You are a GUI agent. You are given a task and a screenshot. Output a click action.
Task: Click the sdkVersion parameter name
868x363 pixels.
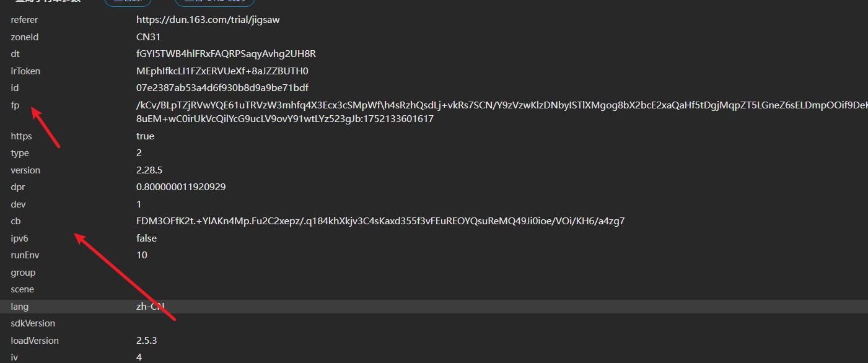click(x=33, y=323)
